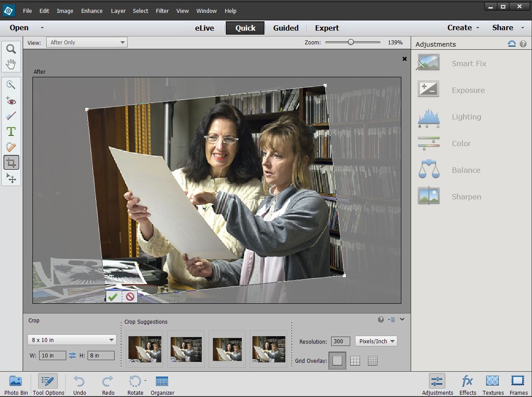Screen dimensions: 532x397
Task: Open the 8 x 10 in crop preset dropdown
Action: click(x=72, y=339)
